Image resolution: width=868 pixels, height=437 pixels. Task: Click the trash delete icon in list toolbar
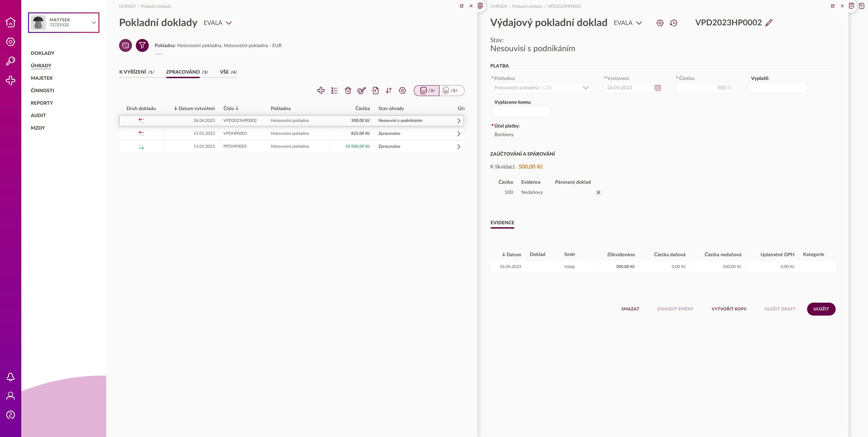(x=348, y=90)
